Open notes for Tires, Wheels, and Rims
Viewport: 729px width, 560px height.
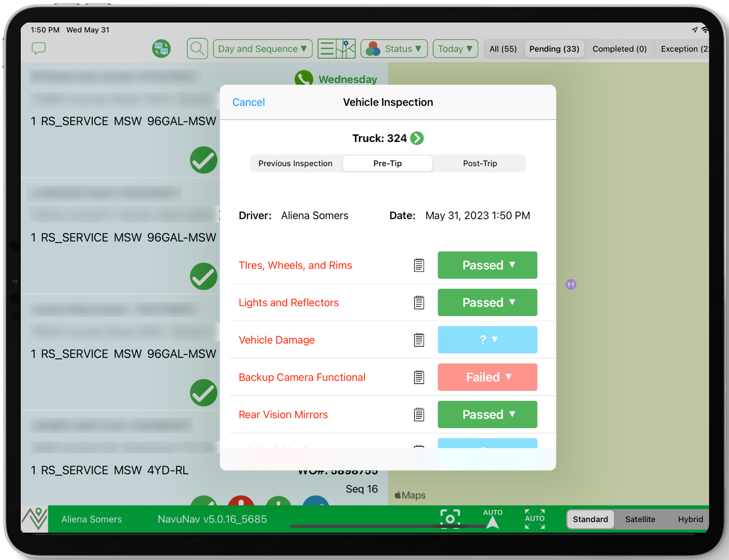(419, 265)
